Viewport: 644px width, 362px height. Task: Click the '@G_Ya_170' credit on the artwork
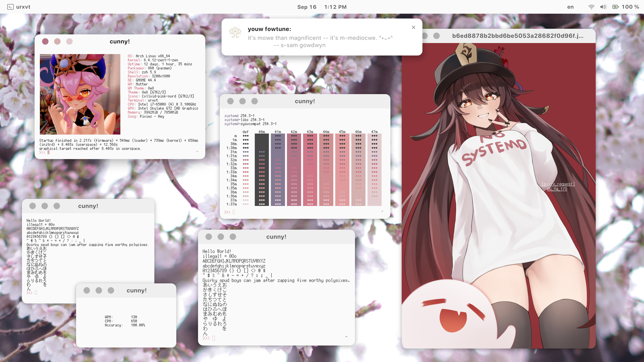pos(557,189)
